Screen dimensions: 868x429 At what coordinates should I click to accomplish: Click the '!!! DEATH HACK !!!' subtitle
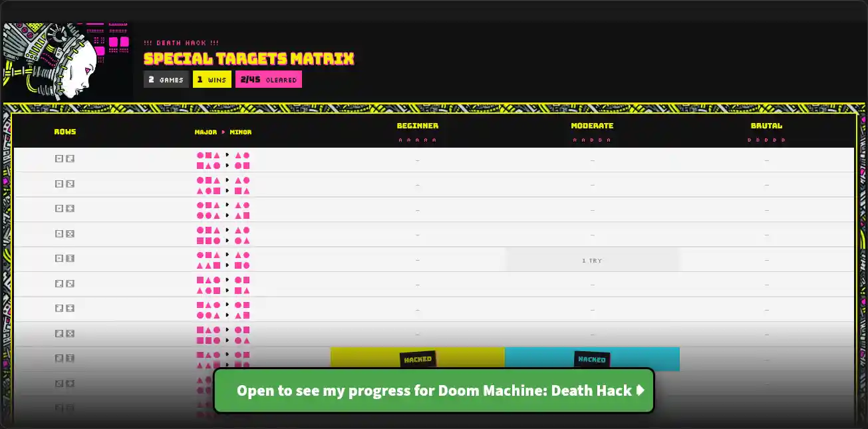coord(182,43)
